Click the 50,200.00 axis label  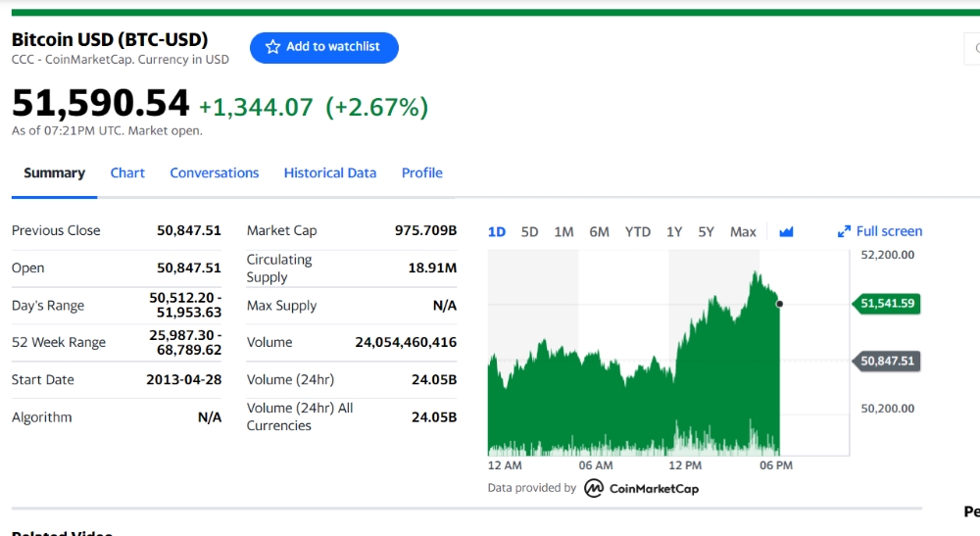point(888,409)
